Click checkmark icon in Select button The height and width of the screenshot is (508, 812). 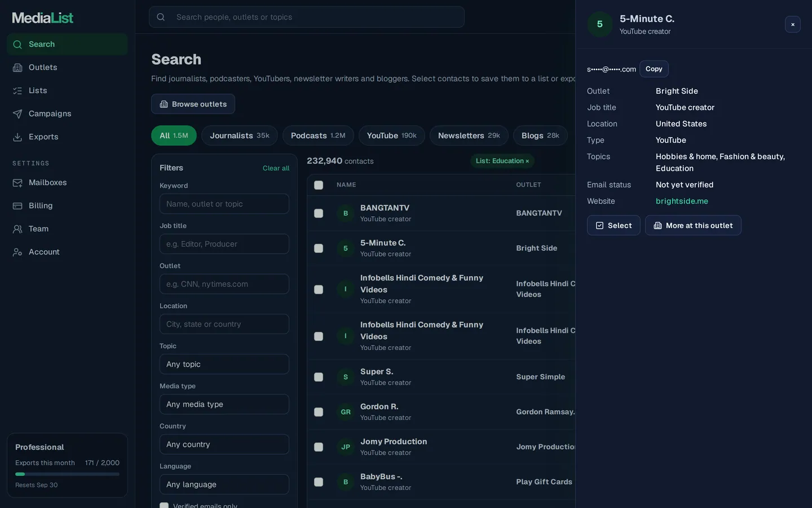[599, 225]
